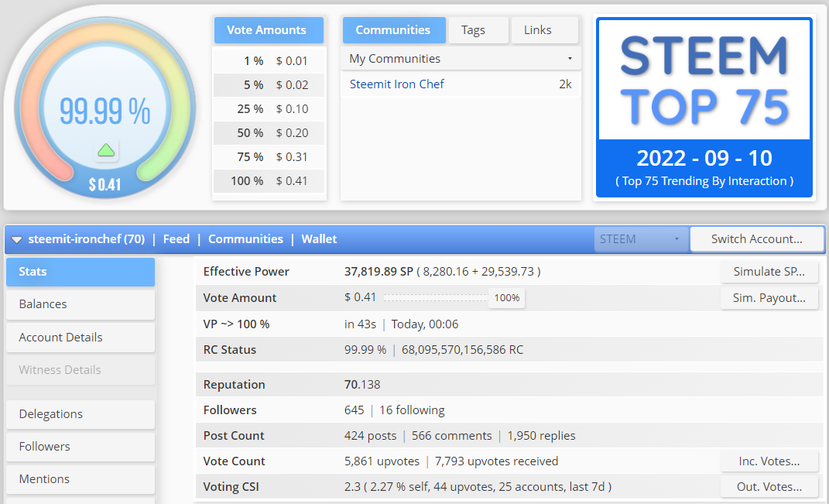
Task: Click the 2k member count of Steemit Iron Chef
Action: click(565, 84)
